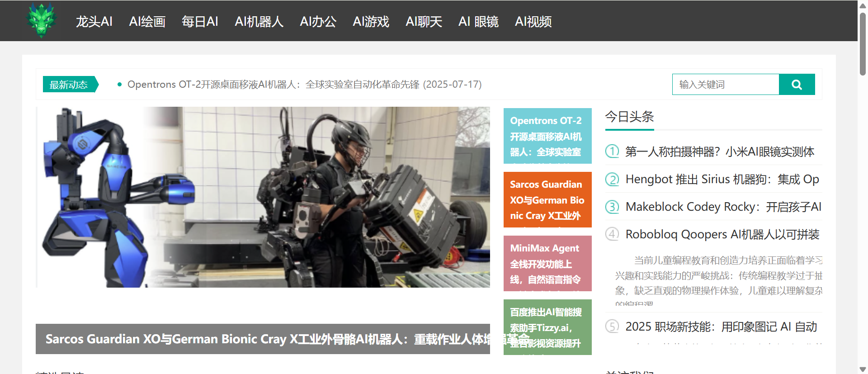Click the search magnifier button
Screen dimensions: 868x374
(x=797, y=85)
